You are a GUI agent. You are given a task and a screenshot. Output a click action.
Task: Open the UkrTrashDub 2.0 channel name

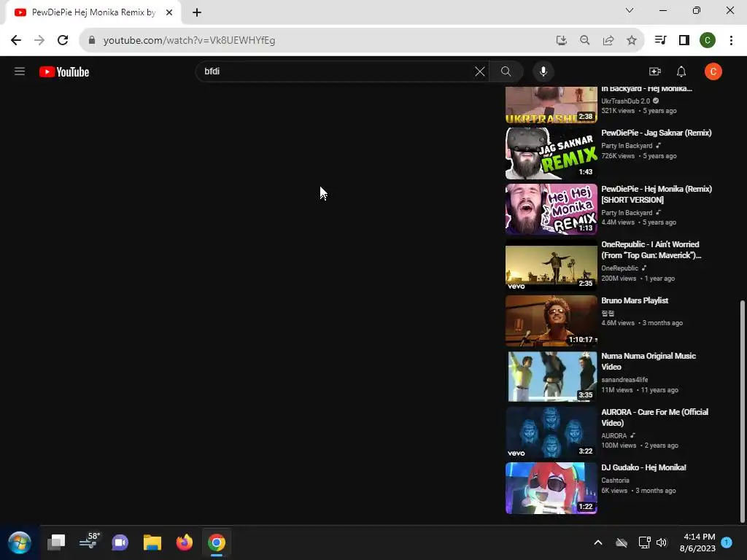(625, 101)
